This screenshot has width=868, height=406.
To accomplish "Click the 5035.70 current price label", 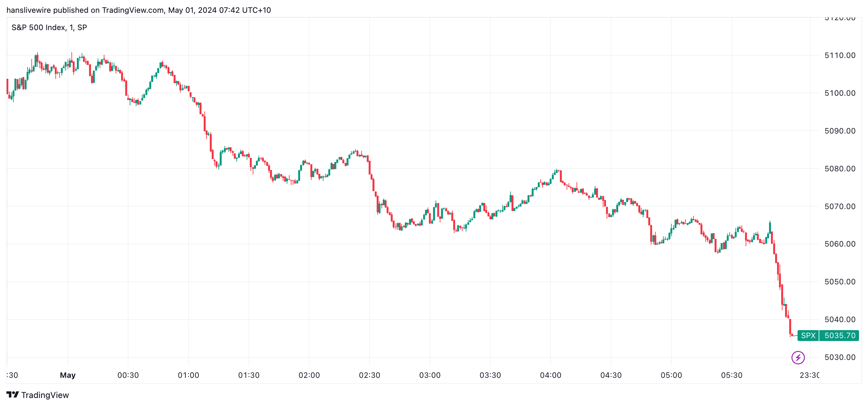I will [x=839, y=336].
